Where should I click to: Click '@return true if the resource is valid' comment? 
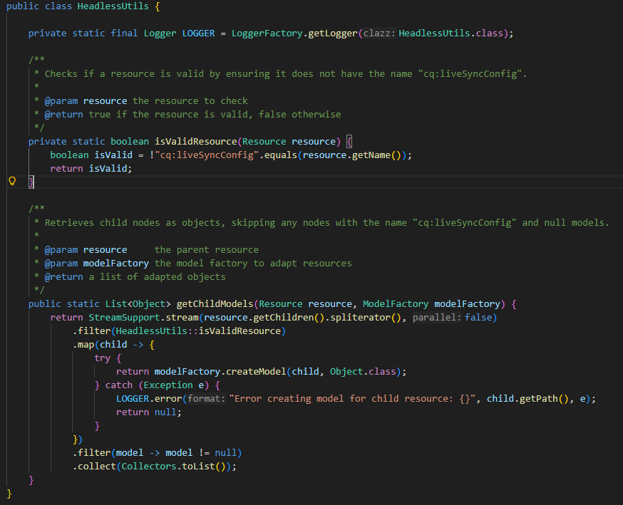pyautogui.click(x=193, y=114)
